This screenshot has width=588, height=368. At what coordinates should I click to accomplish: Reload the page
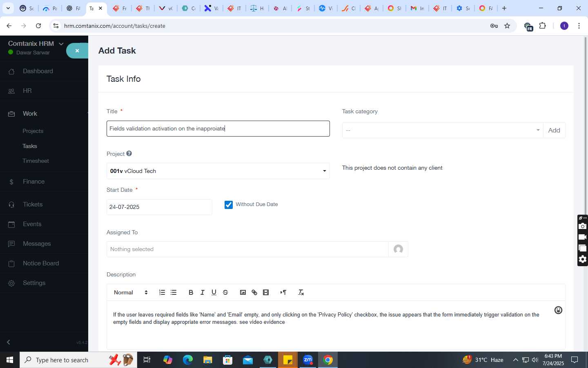click(38, 26)
